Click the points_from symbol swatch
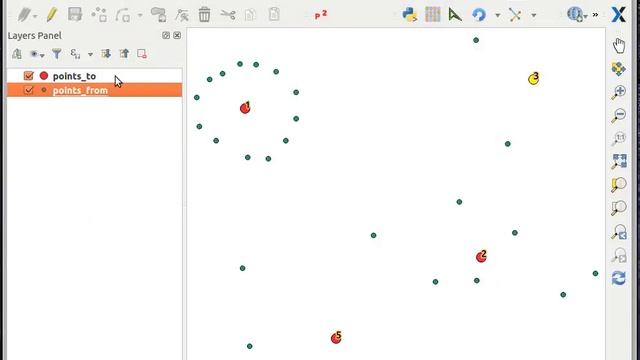 point(44,90)
